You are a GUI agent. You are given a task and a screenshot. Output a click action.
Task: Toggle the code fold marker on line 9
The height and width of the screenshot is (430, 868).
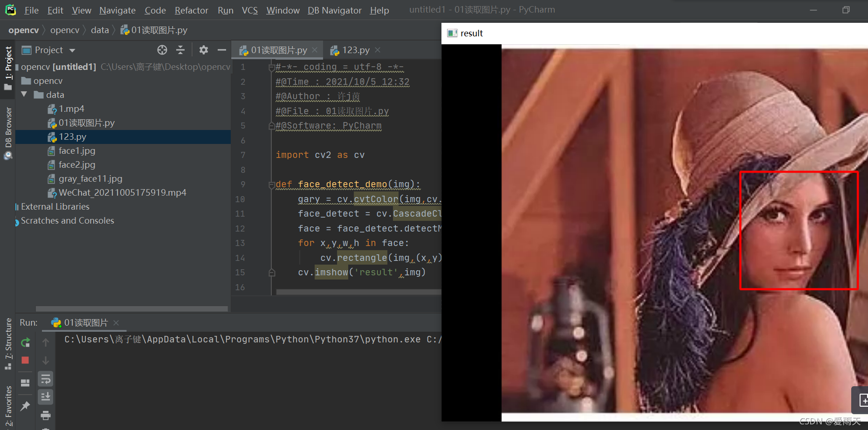271,184
